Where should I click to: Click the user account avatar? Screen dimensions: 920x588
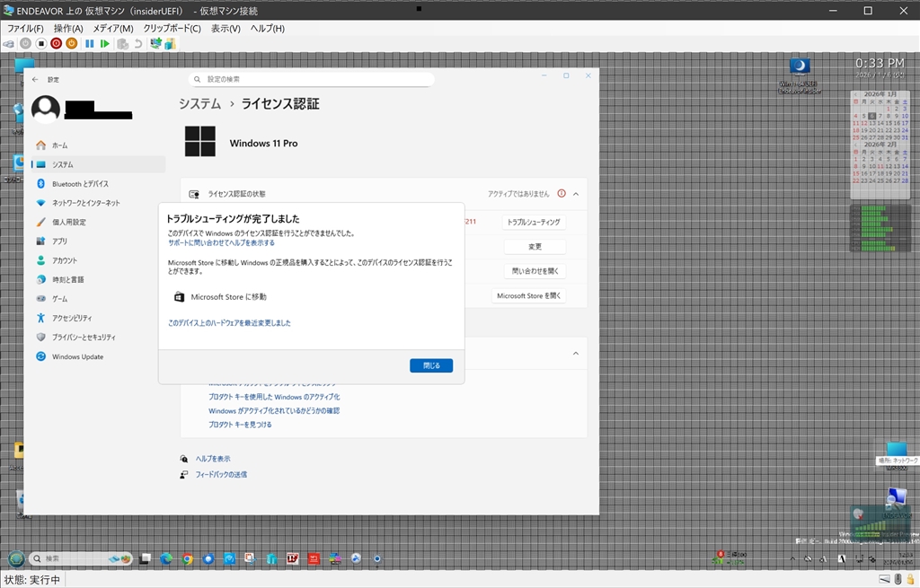(46, 109)
